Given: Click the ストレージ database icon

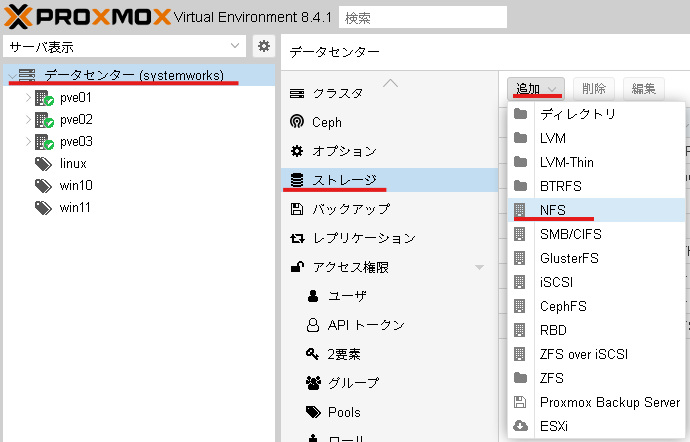Looking at the screenshot, I should (297, 180).
